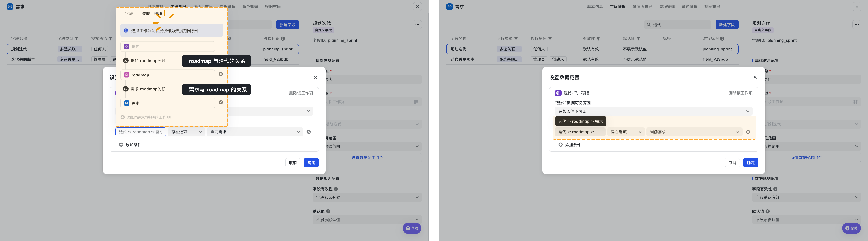The width and height of the screenshot is (868, 241).
Task: Click the 字段有效性 info icon in the left screenshot
Action: [x=336, y=189]
